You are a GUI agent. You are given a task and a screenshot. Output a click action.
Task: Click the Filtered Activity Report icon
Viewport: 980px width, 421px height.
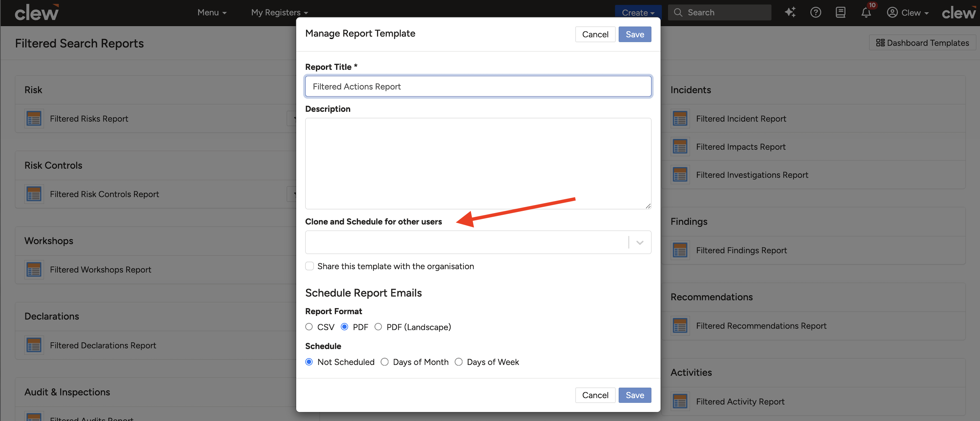click(x=680, y=401)
